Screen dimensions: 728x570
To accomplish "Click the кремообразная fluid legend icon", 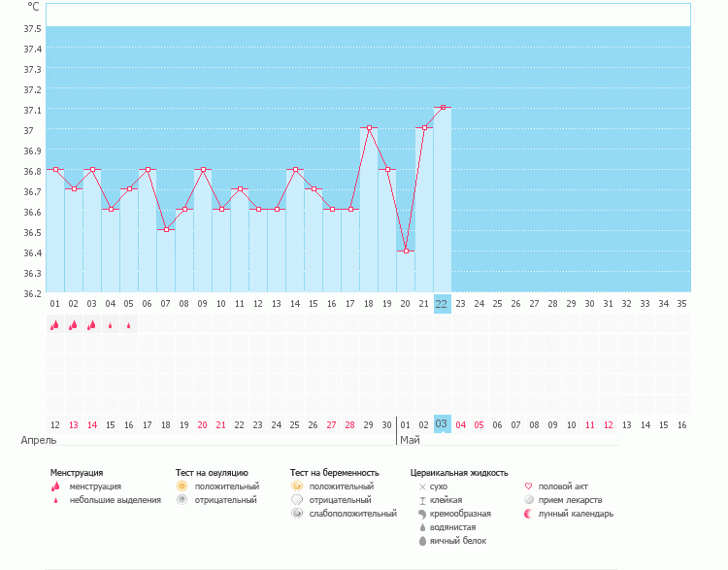I will coord(422,514).
